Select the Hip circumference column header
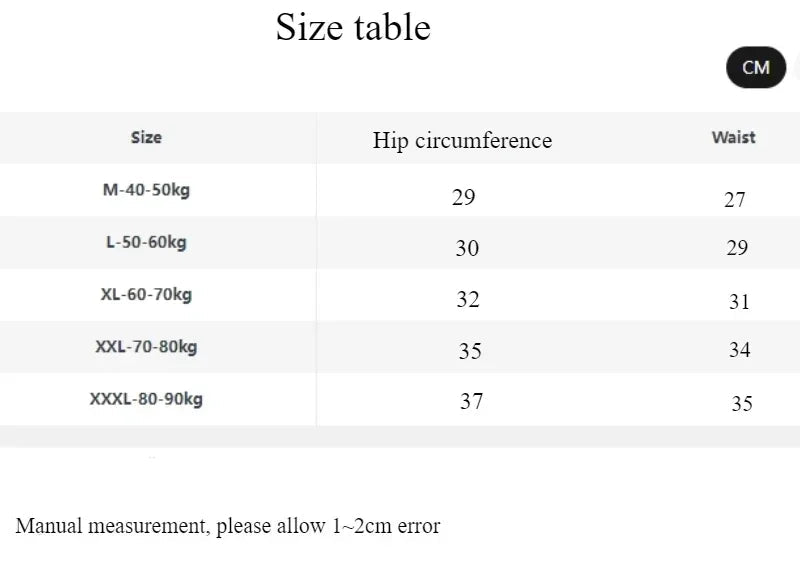Viewport: 800px width, 572px height. 462,140
